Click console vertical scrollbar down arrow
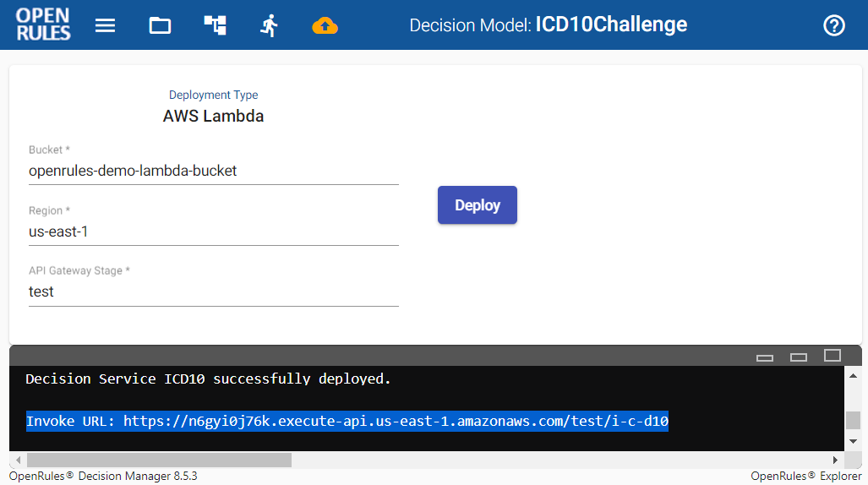The image size is (868, 485). click(x=854, y=441)
